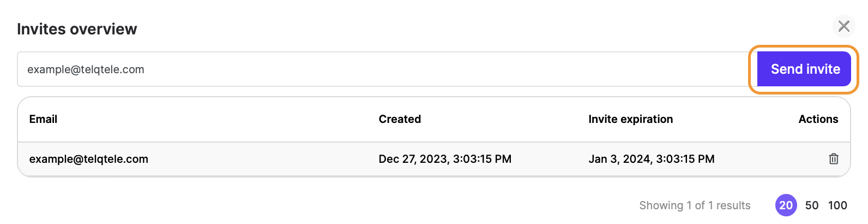
Task: Click the Invite expiration column header
Action: tap(630, 119)
